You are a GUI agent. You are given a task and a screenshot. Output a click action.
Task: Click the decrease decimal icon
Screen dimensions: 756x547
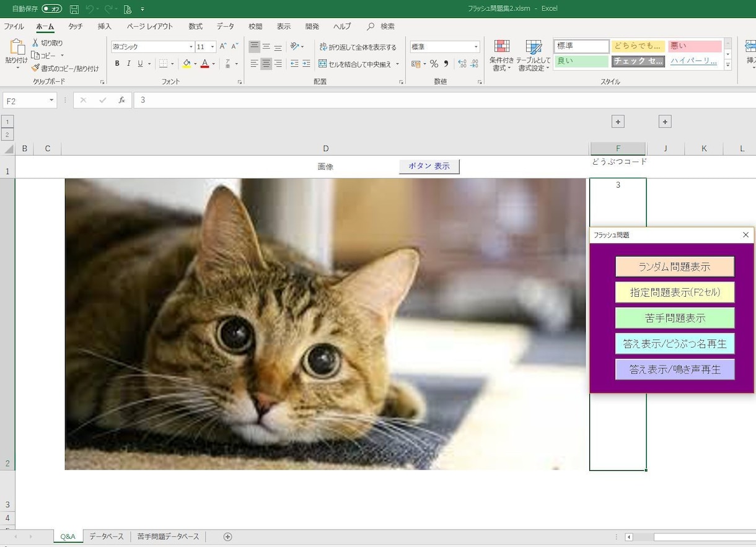(475, 64)
